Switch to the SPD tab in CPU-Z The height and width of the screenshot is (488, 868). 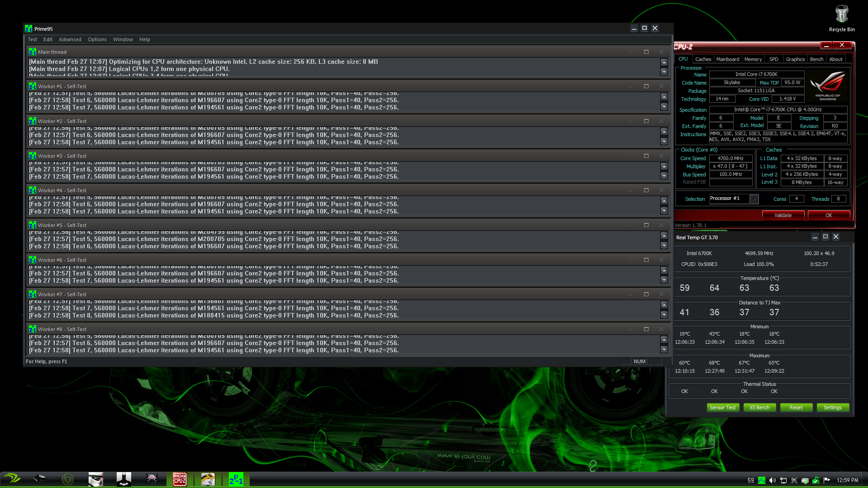pyautogui.click(x=774, y=59)
